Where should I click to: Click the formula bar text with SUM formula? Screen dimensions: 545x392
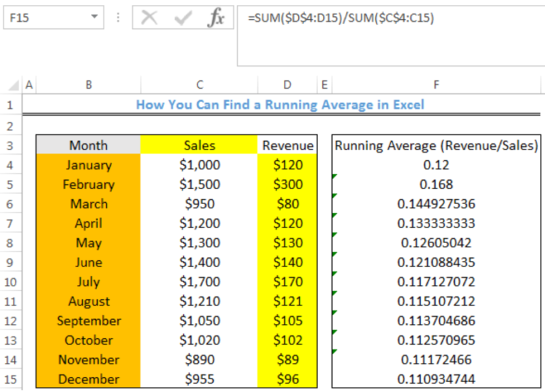tap(341, 18)
